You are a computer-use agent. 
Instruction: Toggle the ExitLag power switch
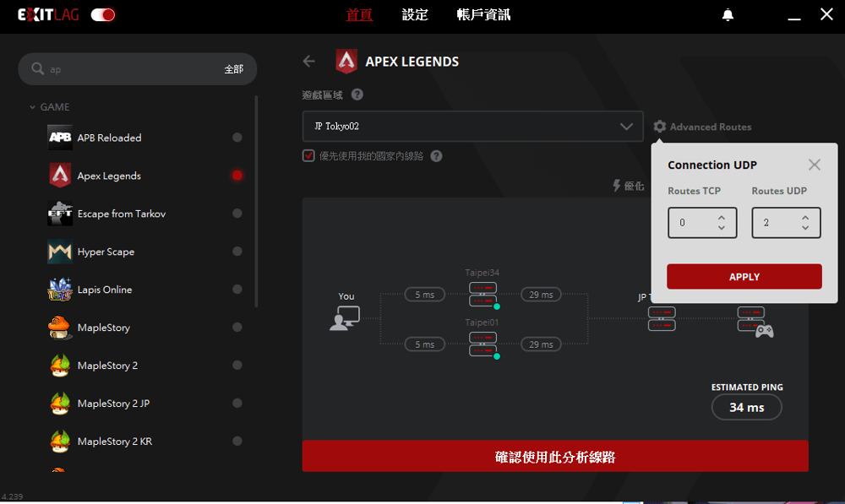[102, 14]
